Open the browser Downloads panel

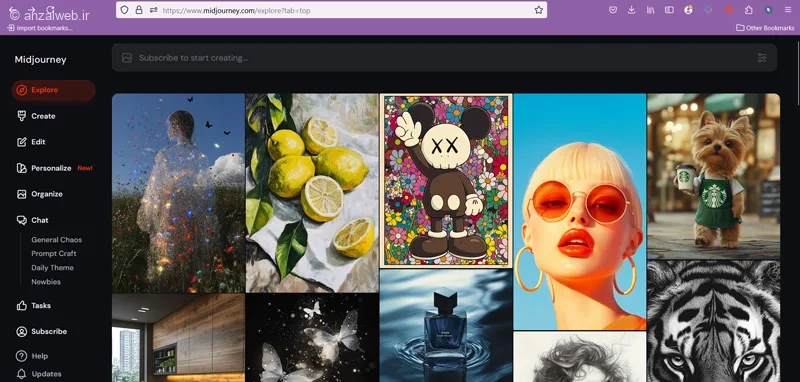(632, 10)
